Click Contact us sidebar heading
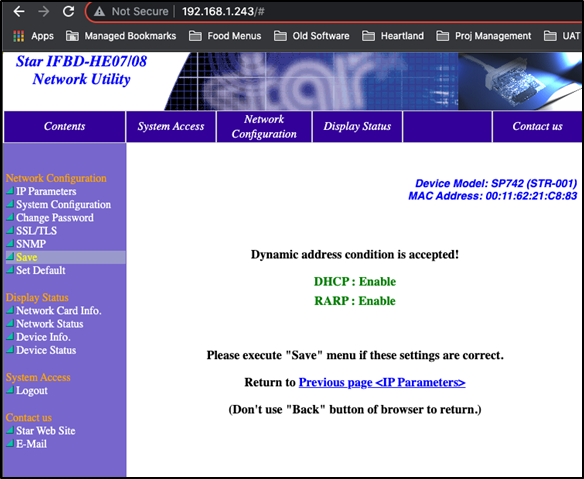Image resolution: width=584 pixels, height=479 pixels. coord(29,418)
